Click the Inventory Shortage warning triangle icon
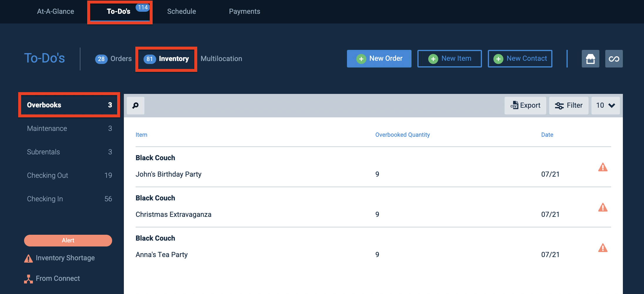The height and width of the screenshot is (294, 644). (28, 258)
